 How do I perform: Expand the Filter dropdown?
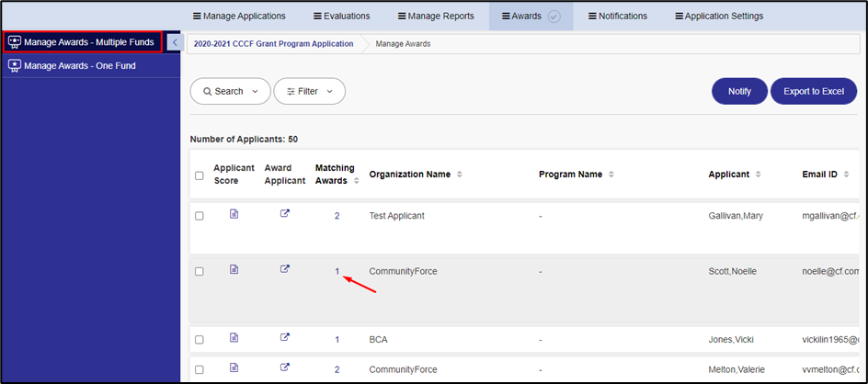pyautogui.click(x=310, y=91)
